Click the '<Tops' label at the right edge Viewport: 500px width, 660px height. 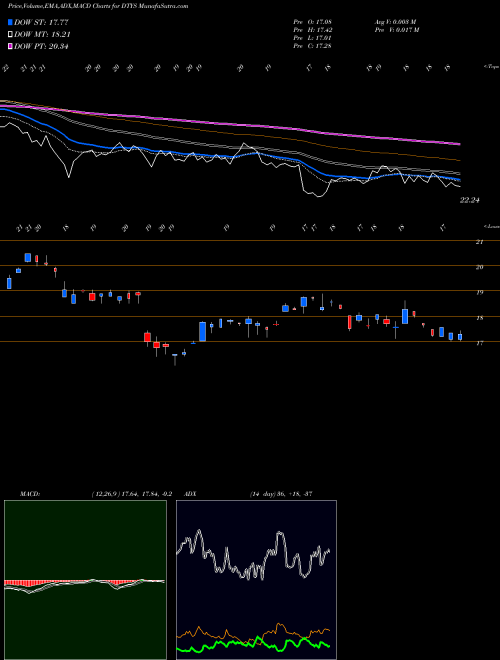[491, 67]
